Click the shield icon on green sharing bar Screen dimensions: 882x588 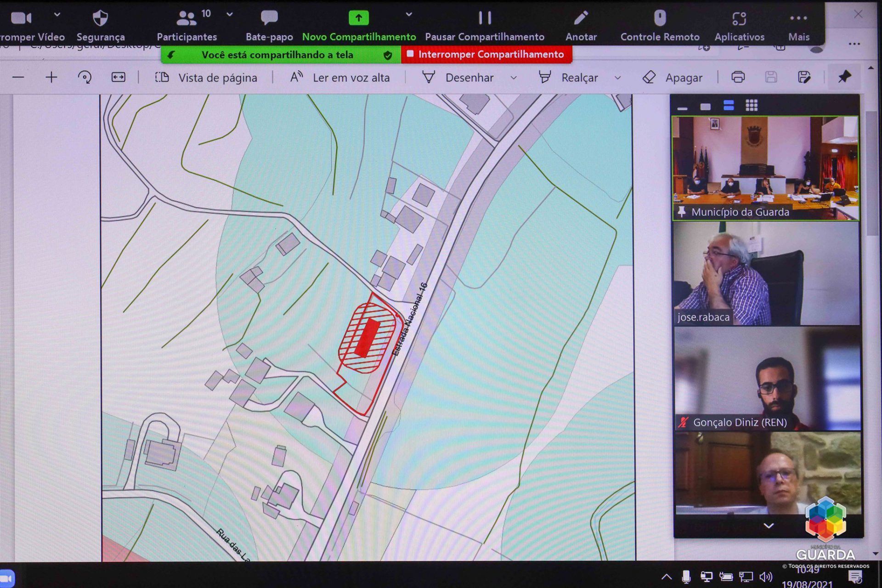click(x=388, y=55)
